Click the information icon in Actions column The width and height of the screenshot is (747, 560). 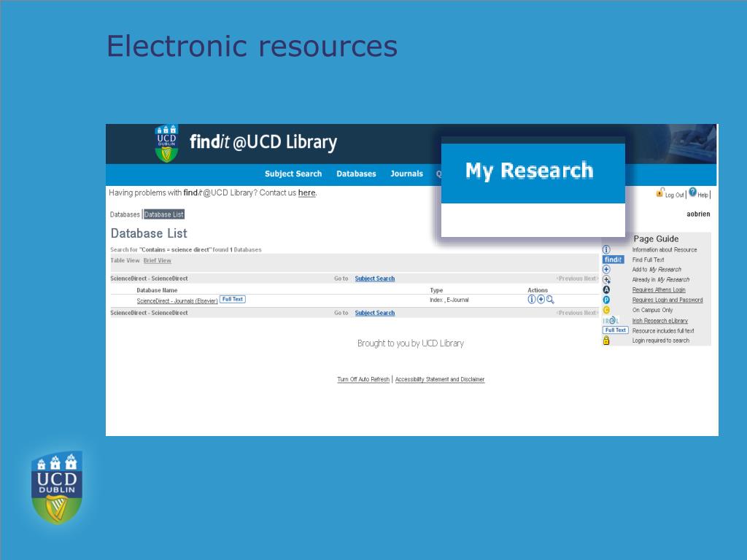[x=532, y=300]
